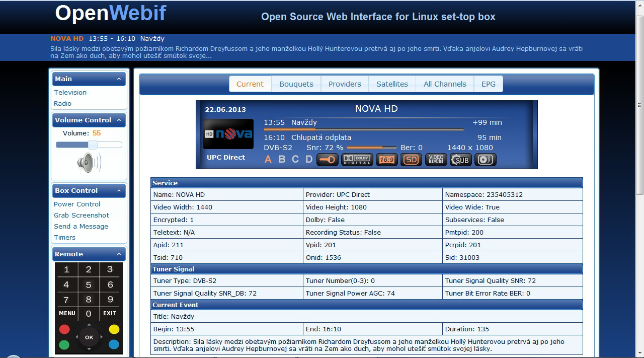Click the speaker mute icon
The image size is (644, 358).
[x=89, y=163]
